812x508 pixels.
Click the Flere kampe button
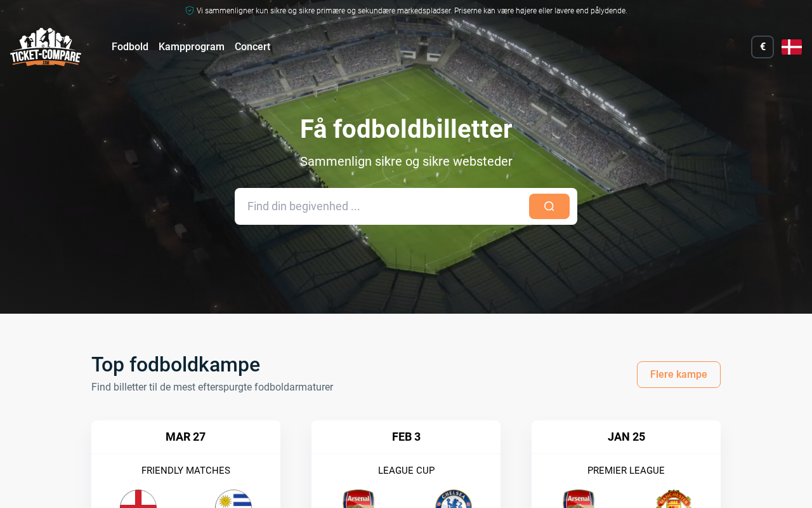coord(679,375)
